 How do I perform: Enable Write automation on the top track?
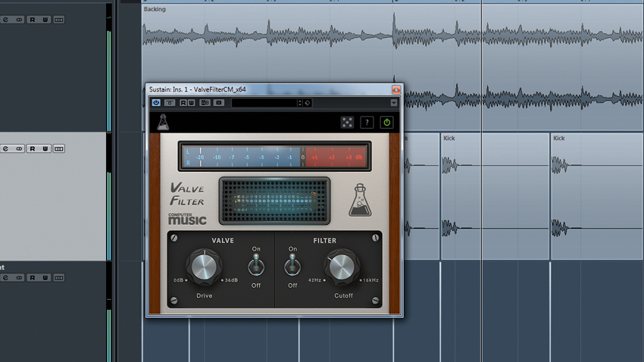pyautogui.click(x=45, y=20)
